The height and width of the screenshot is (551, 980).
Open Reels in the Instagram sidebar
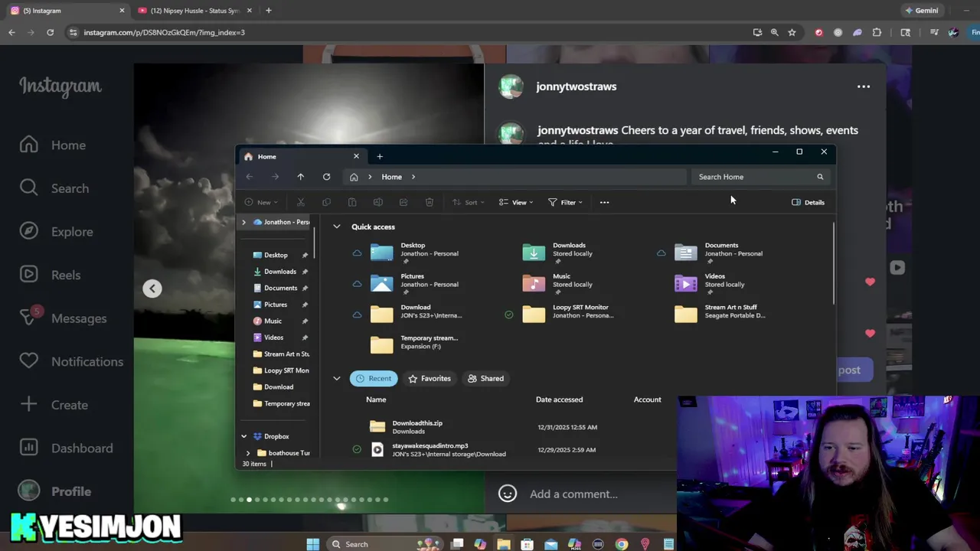coord(51,275)
